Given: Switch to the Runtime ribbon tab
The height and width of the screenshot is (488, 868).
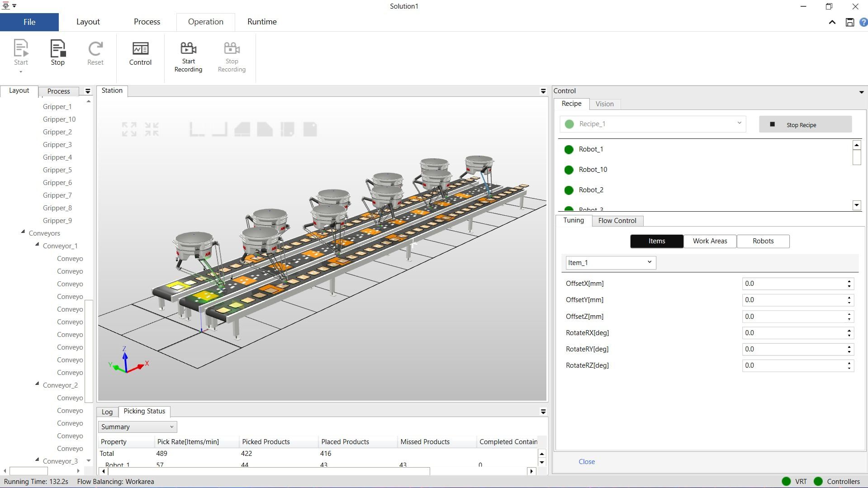Looking at the screenshot, I should [x=262, y=22].
